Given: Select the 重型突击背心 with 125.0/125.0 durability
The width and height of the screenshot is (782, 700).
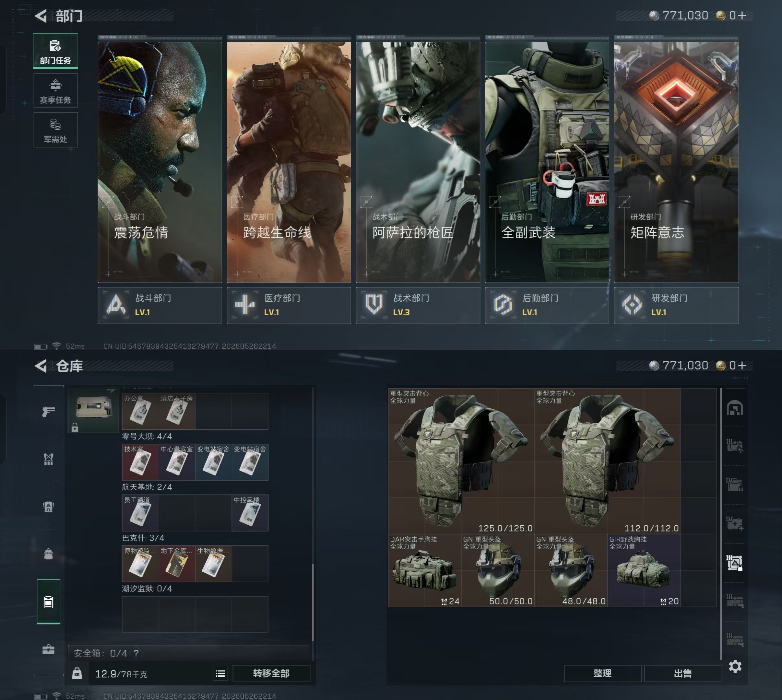Looking at the screenshot, I should point(461,461).
